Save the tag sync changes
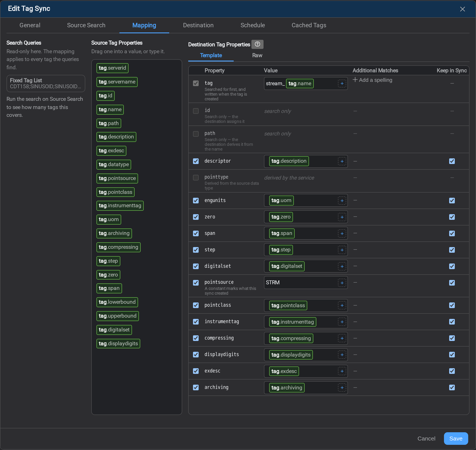This screenshot has height=450, width=476. [456, 439]
